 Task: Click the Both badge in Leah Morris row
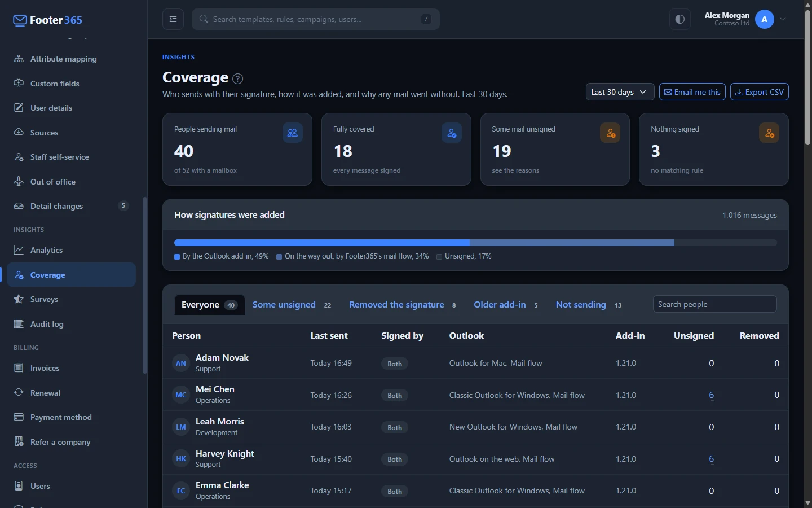coord(395,427)
